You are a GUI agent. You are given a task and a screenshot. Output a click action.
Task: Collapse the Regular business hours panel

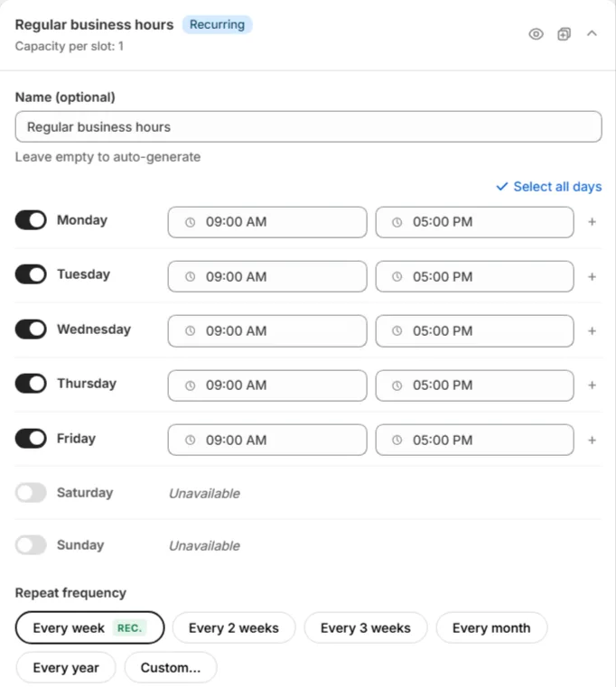592,33
